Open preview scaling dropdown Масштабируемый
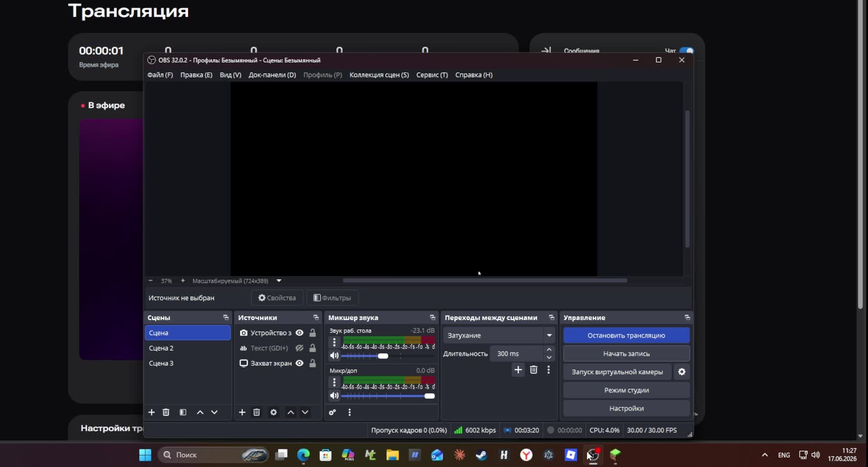The height and width of the screenshot is (467, 868). point(279,281)
